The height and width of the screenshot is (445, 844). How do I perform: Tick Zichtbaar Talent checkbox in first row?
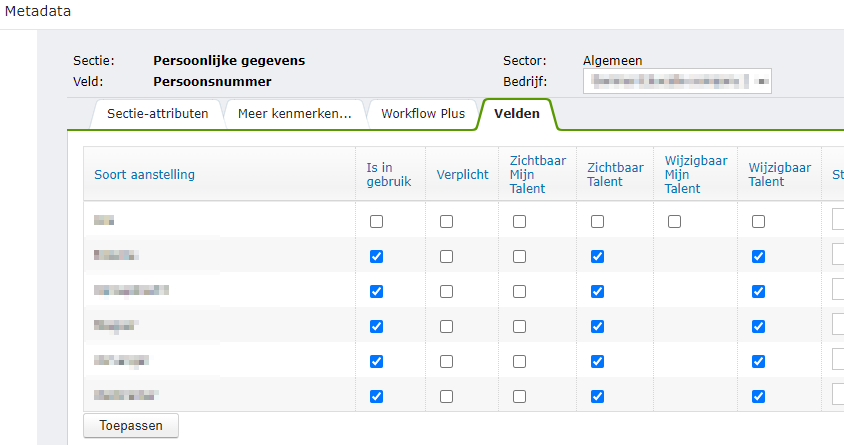(597, 222)
